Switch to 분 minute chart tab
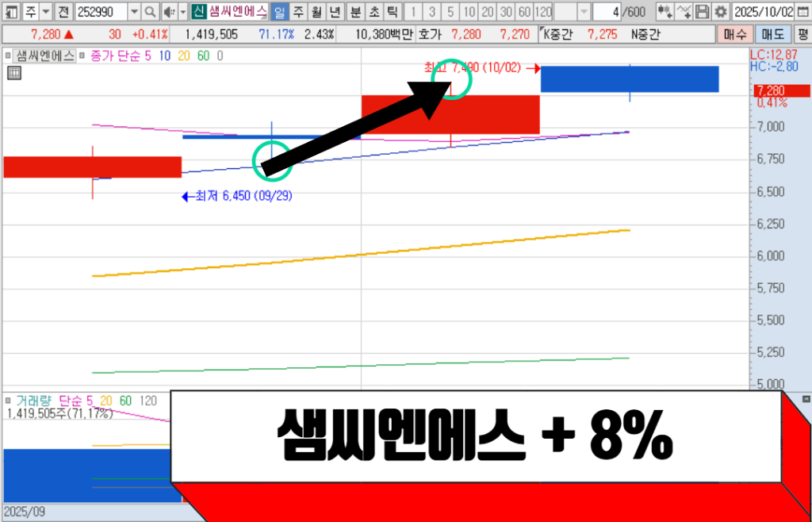The height and width of the screenshot is (522, 812). tap(354, 12)
